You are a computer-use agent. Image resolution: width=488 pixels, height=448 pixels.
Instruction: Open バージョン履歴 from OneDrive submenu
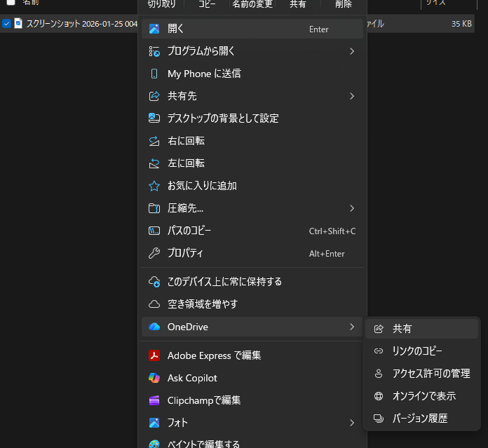pos(419,419)
